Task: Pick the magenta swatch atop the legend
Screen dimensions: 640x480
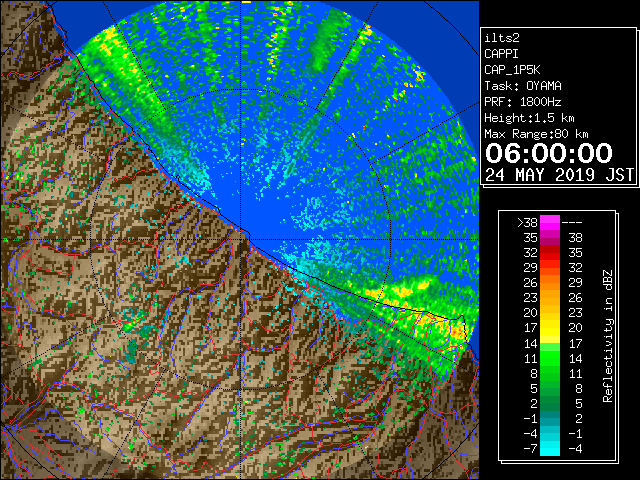Action: pos(550,223)
